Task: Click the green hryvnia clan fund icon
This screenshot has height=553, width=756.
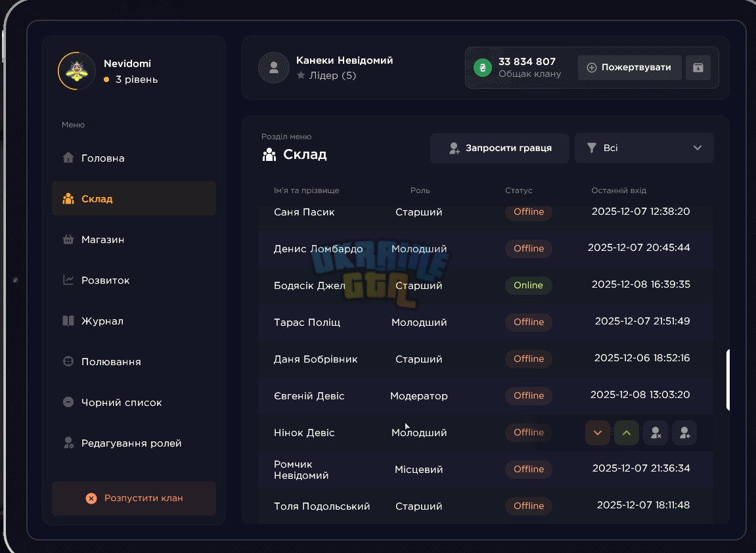Action: coord(483,68)
